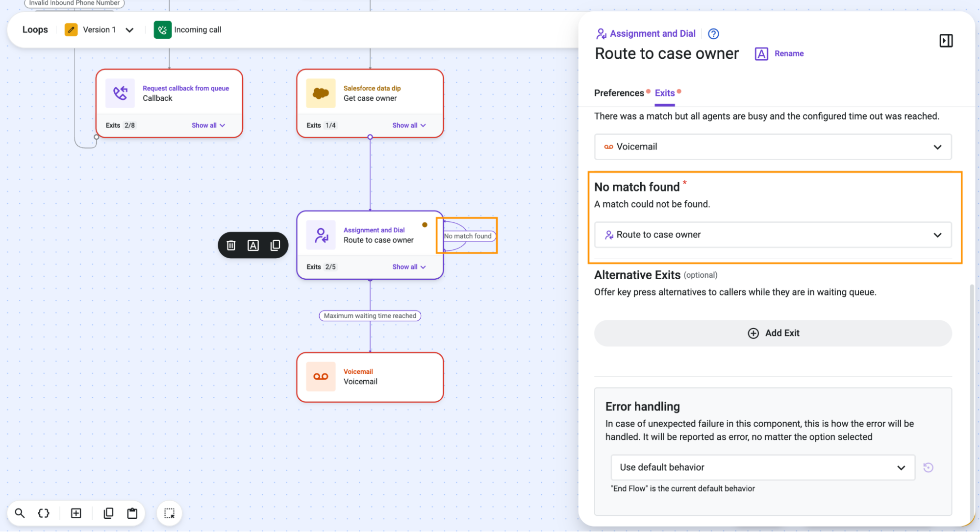Click the Assignment and Dial header link

653,34
